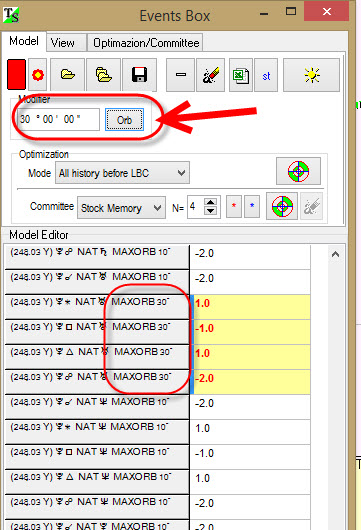361x530 pixels.
Task: Click the Orb button
Action: [x=124, y=120]
